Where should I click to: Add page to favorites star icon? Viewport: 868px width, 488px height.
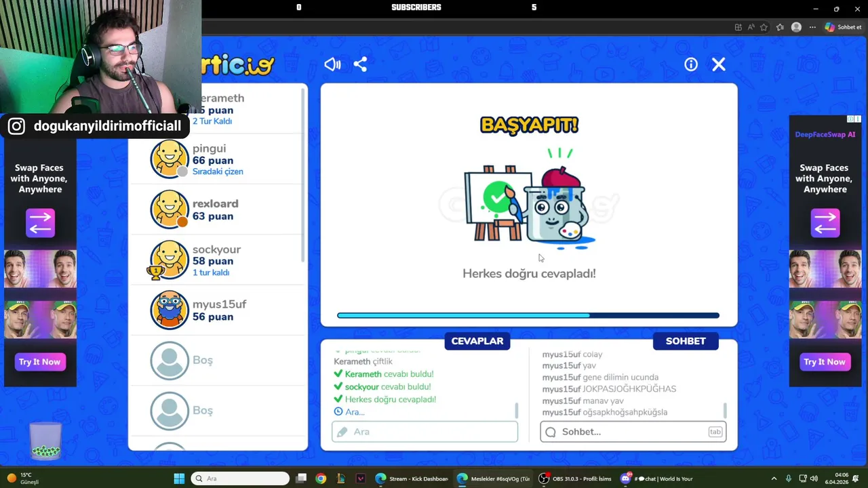tap(764, 27)
